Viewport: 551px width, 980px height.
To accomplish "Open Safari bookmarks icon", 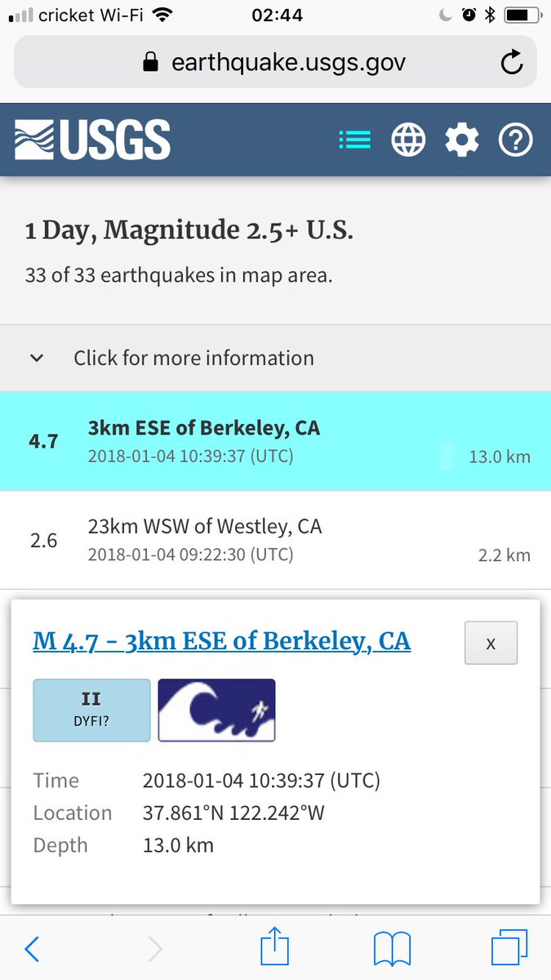I will pos(392,950).
